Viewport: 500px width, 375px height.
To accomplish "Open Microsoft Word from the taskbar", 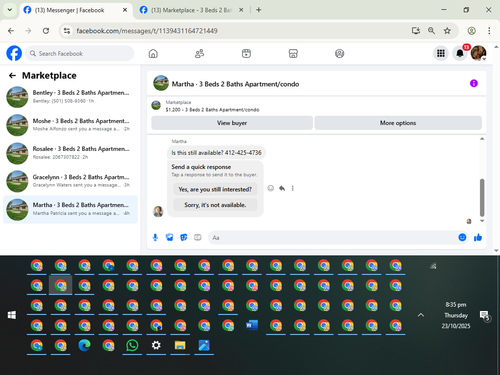I will (252, 325).
